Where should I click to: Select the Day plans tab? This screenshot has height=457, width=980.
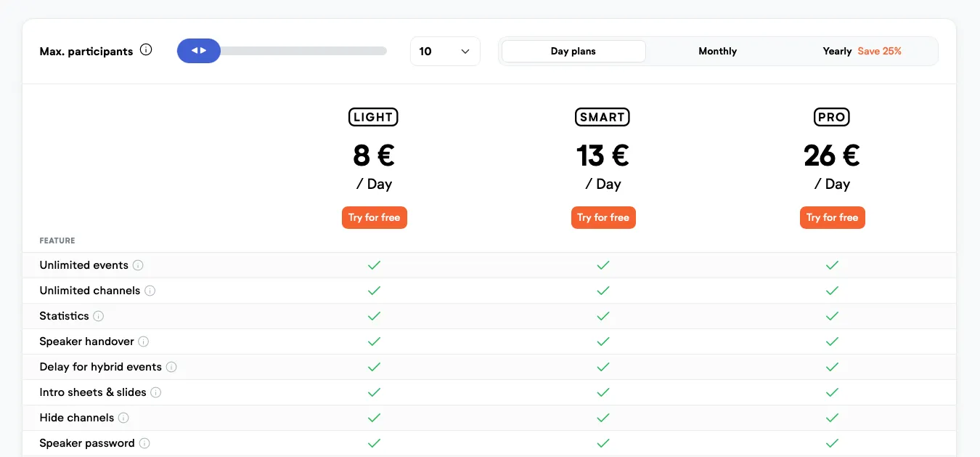[x=573, y=51]
